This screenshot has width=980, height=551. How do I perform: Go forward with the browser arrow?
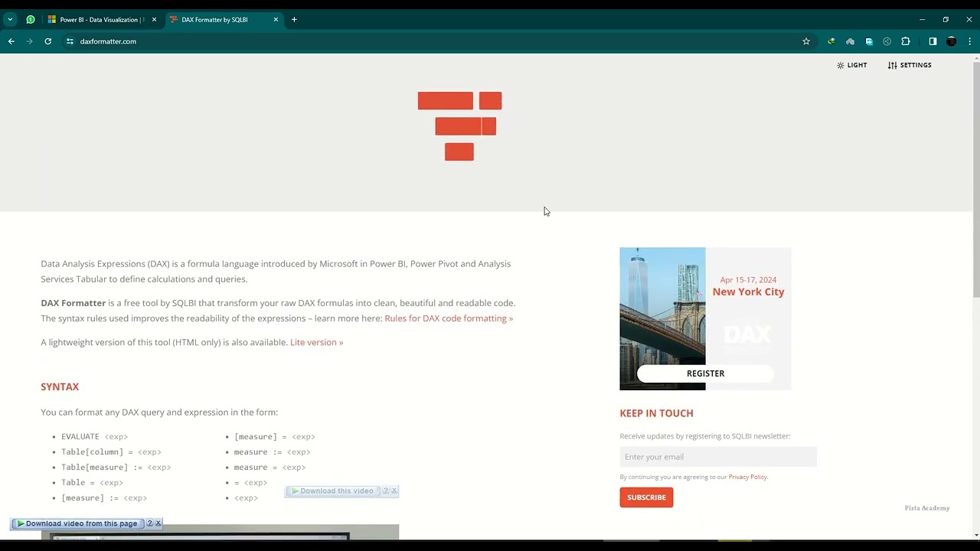(x=30, y=41)
